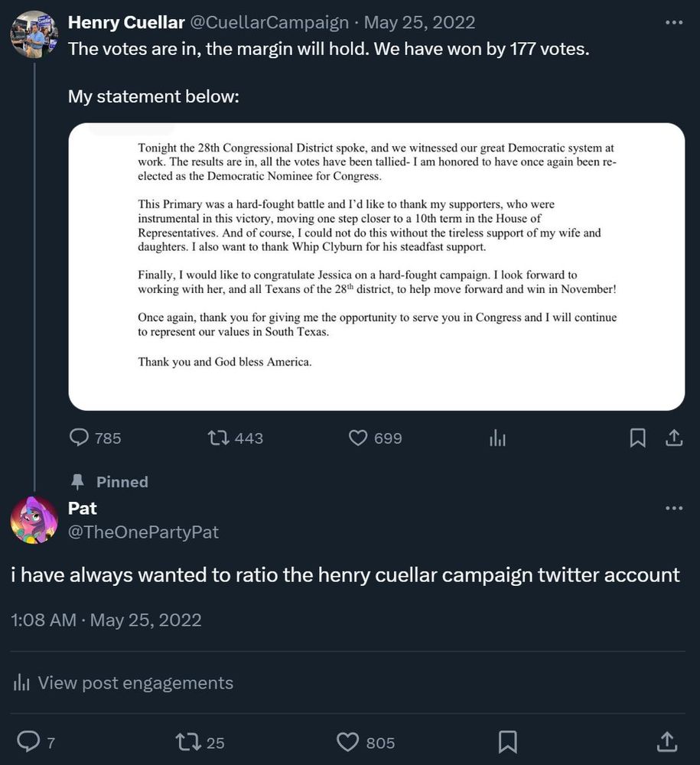
Task: Bookmark Henry Cuellar's post
Action: click(637, 438)
